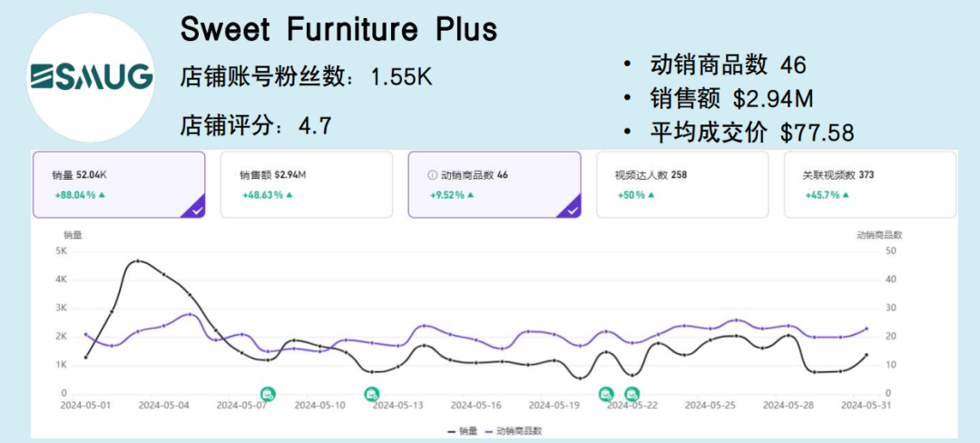Click the 店铺评分 4.7 text
Viewport: 980px width, 443px height.
pos(256,125)
